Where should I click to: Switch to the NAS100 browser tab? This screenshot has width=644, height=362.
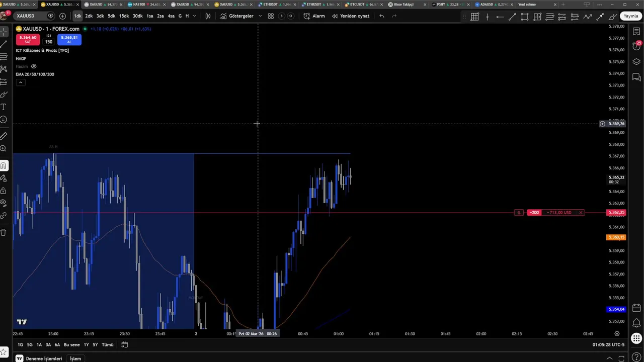[146, 5]
